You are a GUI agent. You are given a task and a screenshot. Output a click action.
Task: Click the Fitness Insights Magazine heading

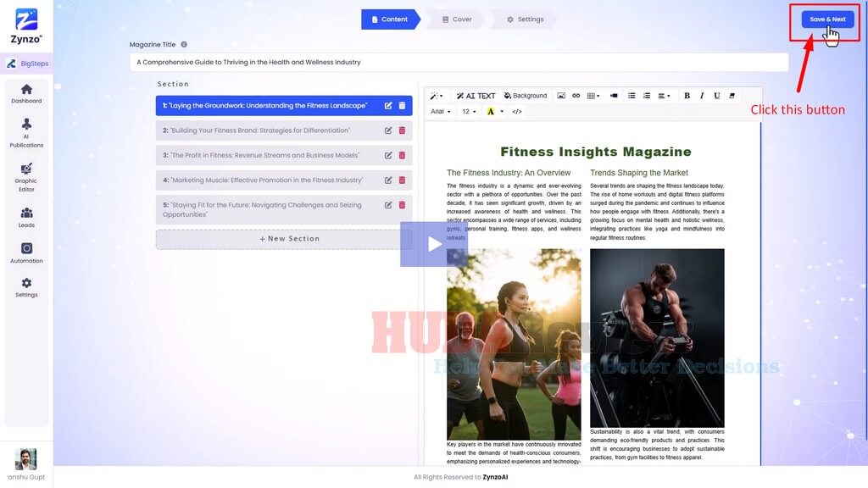[596, 152]
